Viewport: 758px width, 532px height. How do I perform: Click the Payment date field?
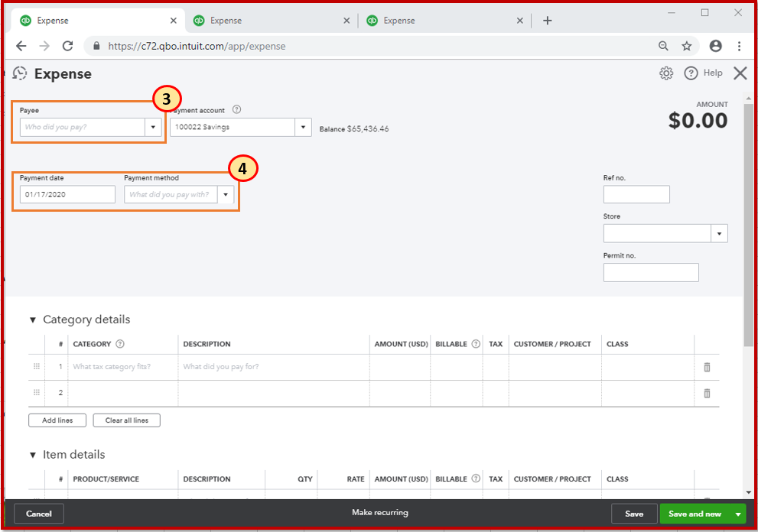pyautogui.click(x=67, y=195)
